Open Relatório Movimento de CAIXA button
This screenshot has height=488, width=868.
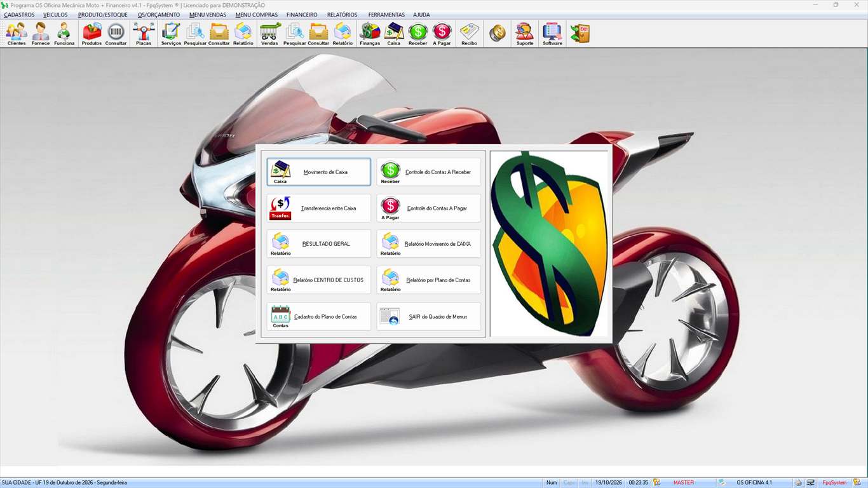pos(429,244)
